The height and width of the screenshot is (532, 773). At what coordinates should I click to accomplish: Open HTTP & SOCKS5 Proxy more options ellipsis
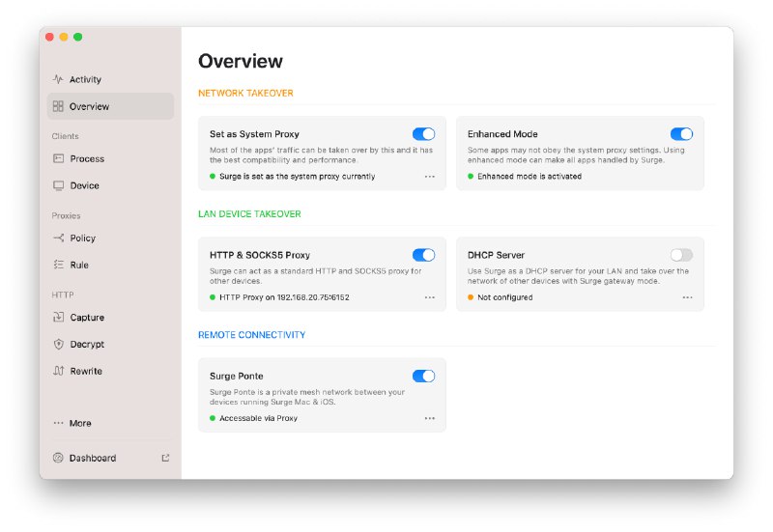[429, 297]
